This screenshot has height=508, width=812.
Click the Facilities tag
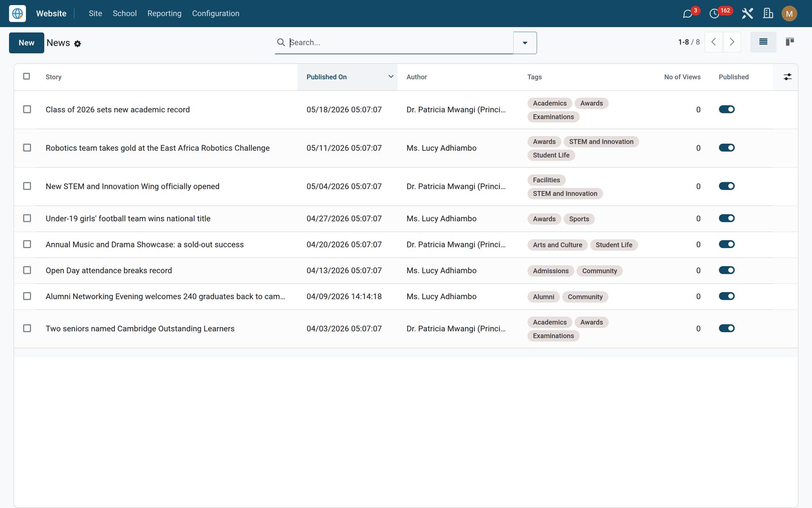547,180
